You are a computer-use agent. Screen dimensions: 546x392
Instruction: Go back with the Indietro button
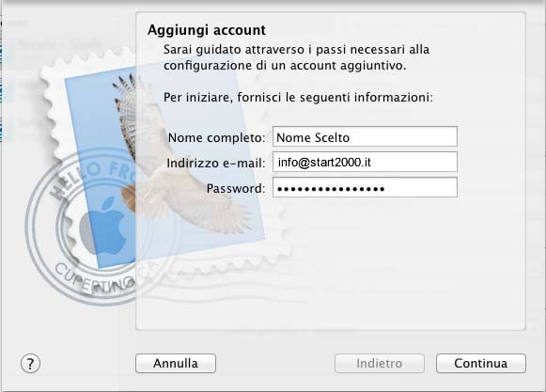380,364
